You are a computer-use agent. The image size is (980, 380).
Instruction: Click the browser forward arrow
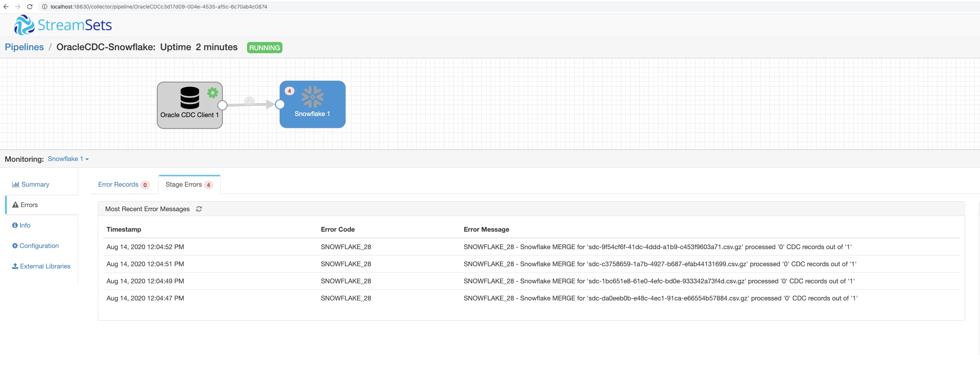pos(18,6)
